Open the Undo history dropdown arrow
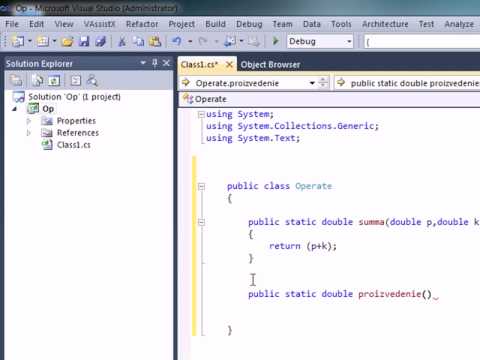 tap(190, 42)
